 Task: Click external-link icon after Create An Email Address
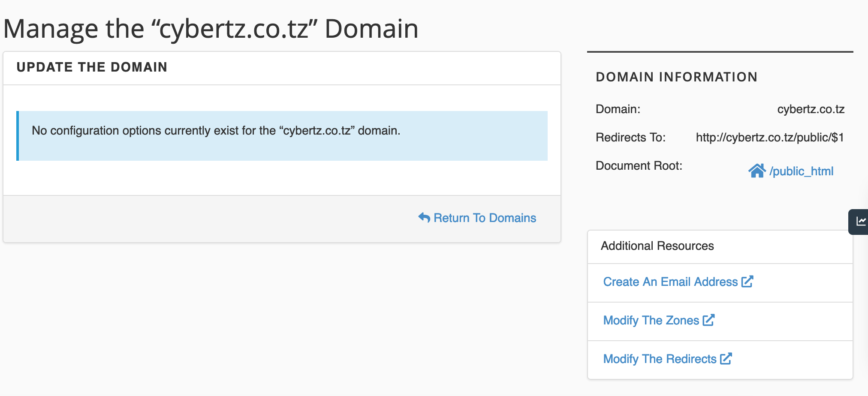coord(747,282)
